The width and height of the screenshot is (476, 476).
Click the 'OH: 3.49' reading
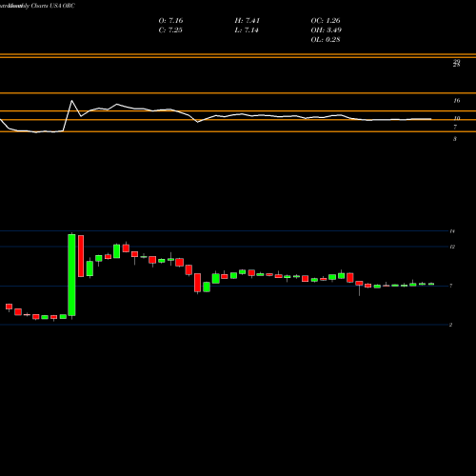(327, 30)
